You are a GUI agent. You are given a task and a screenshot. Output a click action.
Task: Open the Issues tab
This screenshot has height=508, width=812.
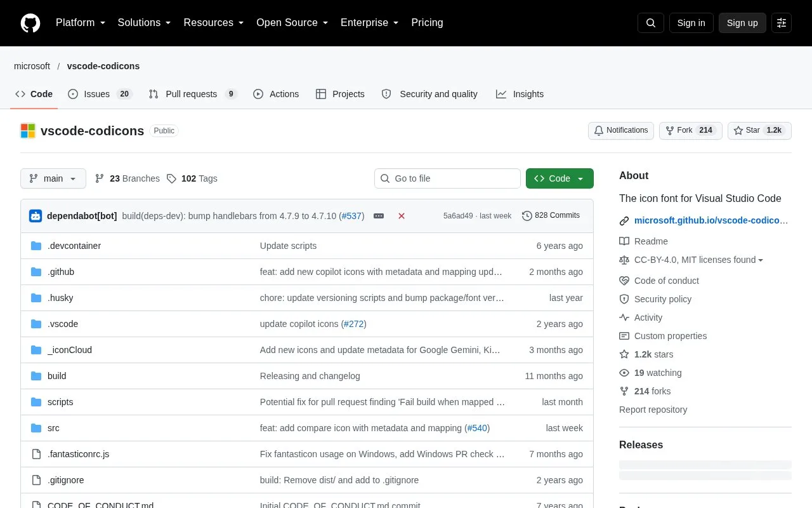point(100,94)
